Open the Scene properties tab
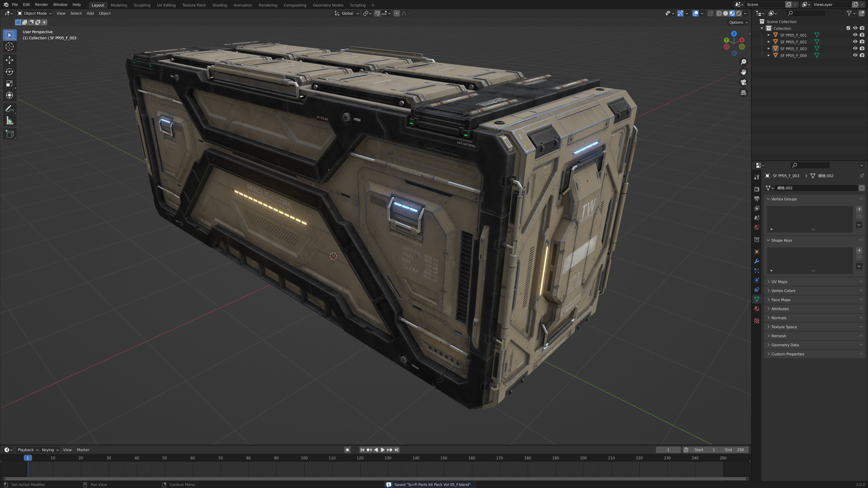The height and width of the screenshot is (488, 868). 757,218
